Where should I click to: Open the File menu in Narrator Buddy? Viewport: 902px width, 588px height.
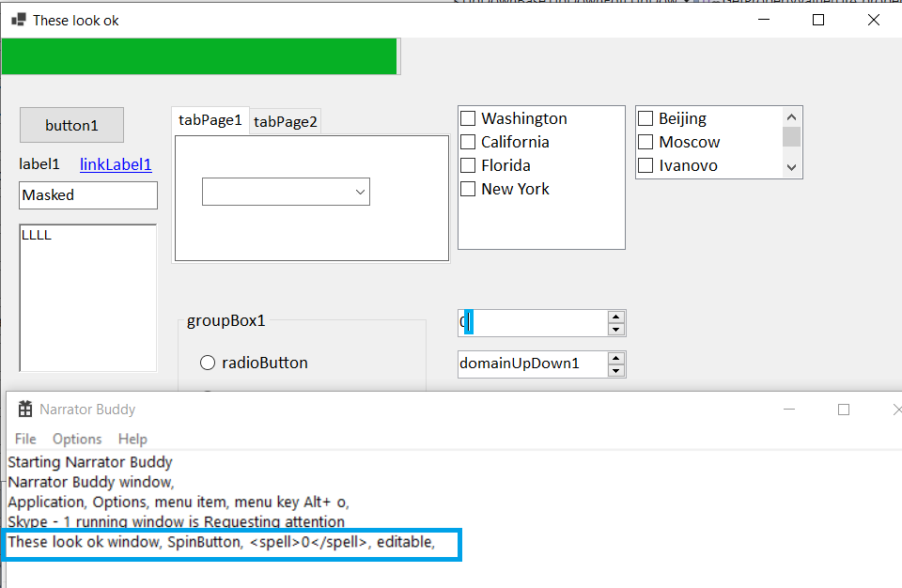pos(24,439)
